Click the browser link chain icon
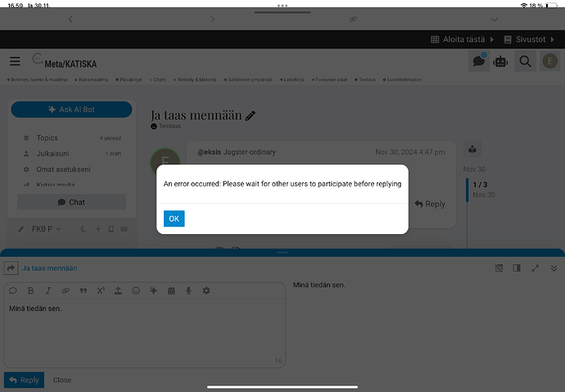The width and height of the screenshot is (565, 392). pyautogui.click(x=354, y=19)
